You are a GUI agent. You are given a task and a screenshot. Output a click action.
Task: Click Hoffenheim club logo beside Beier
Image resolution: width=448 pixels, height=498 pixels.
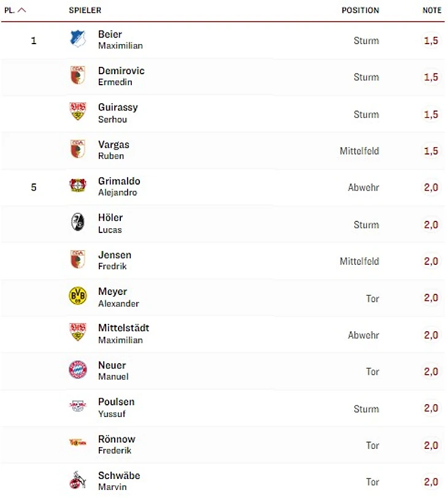(78, 40)
